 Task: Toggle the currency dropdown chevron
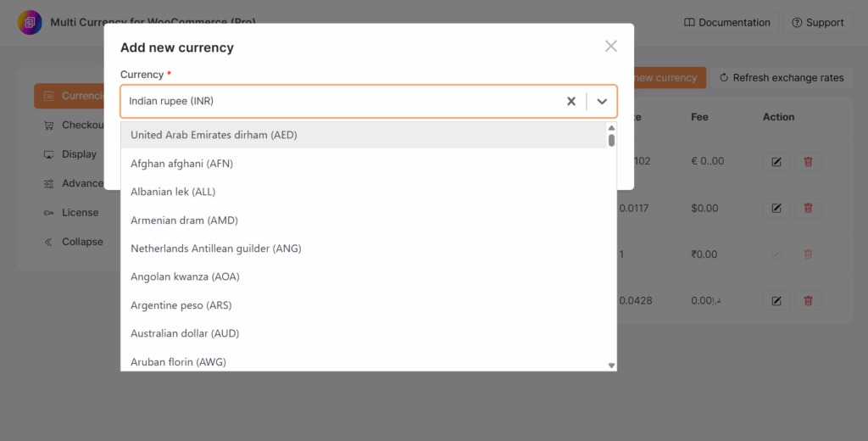tap(602, 101)
